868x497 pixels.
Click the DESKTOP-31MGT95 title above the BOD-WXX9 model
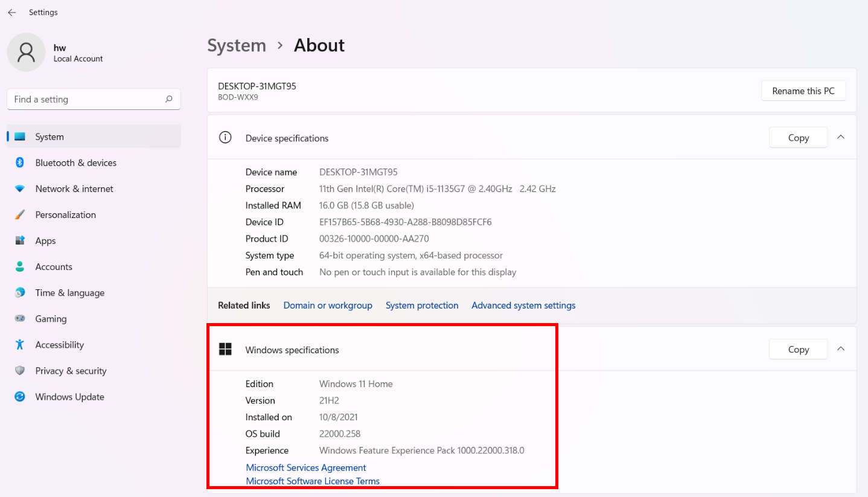point(257,86)
